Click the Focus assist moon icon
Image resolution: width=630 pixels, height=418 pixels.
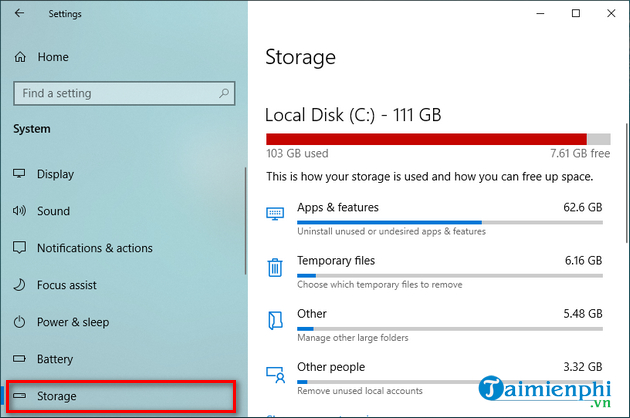coord(19,285)
